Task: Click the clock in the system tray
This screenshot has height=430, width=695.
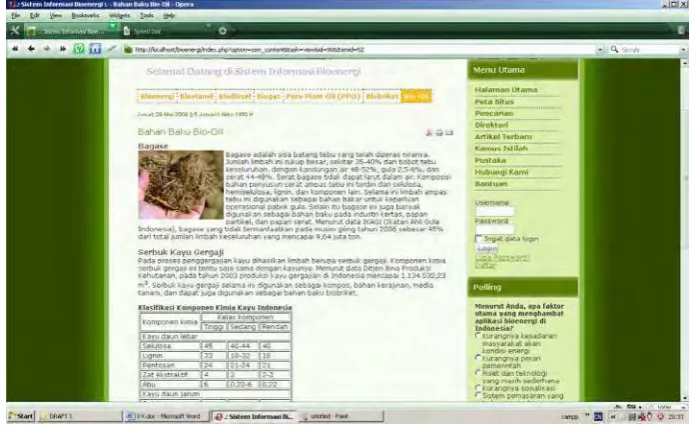Action: click(x=675, y=417)
